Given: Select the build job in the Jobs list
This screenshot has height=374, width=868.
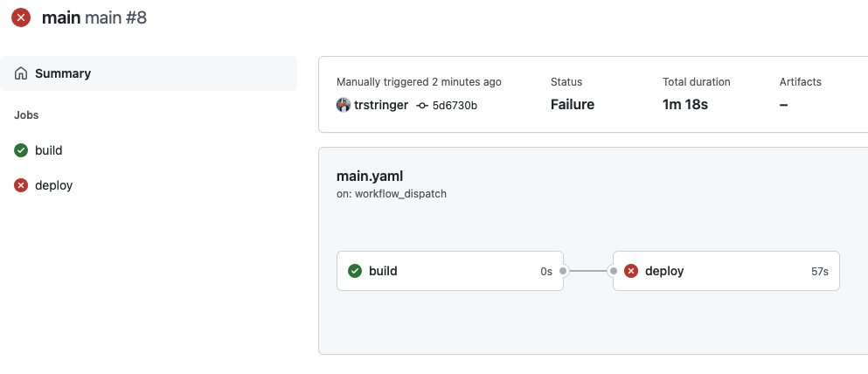Looking at the screenshot, I should (49, 150).
